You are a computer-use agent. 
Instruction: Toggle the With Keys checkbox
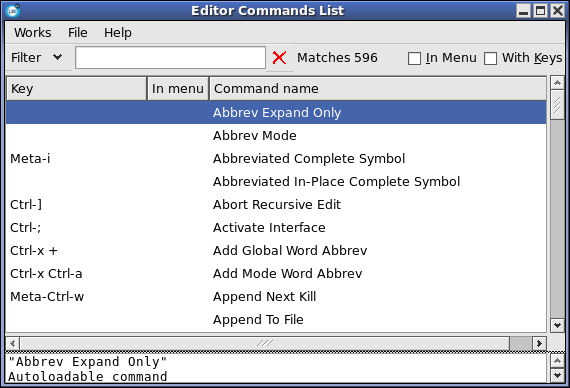[490, 58]
